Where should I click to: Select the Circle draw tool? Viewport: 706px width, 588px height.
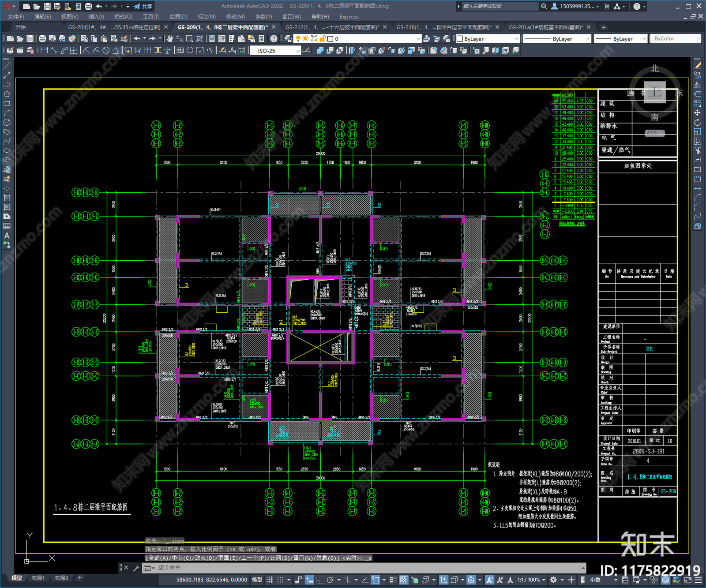point(7,122)
